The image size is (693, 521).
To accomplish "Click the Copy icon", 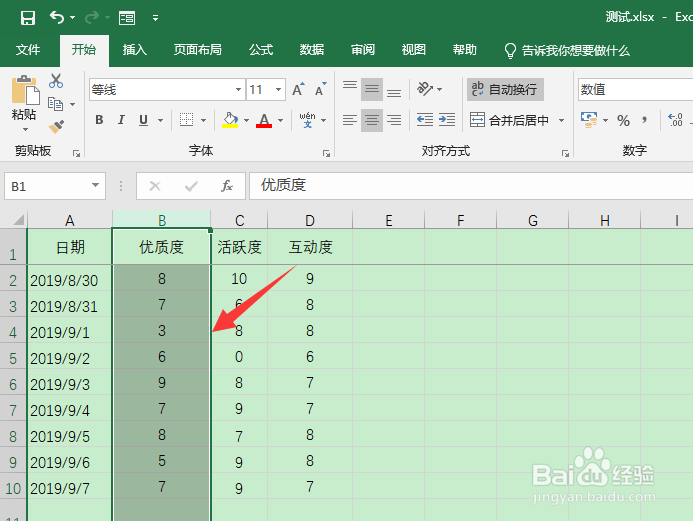I will pyautogui.click(x=56, y=104).
